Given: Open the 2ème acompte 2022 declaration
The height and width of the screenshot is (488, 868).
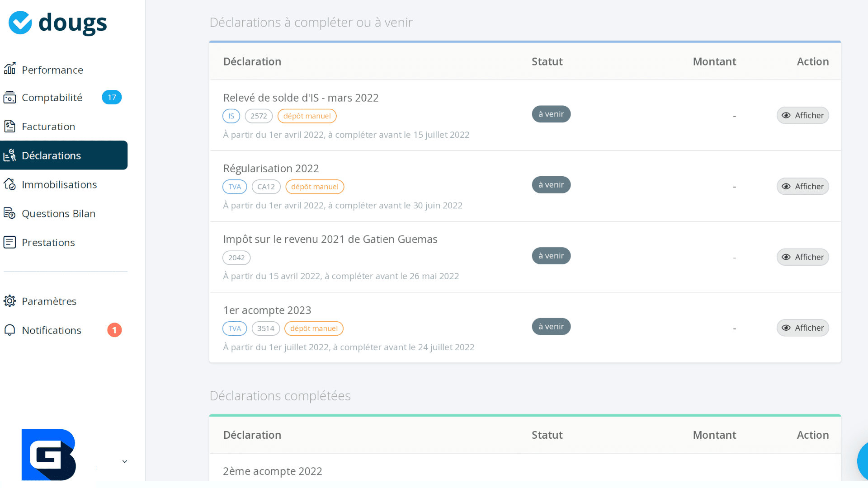Looking at the screenshot, I should pos(273,471).
